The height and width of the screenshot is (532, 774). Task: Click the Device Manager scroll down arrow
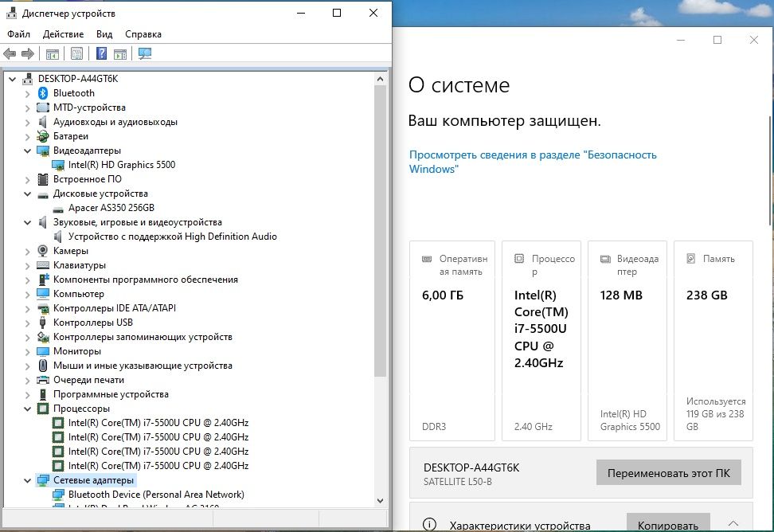380,500
